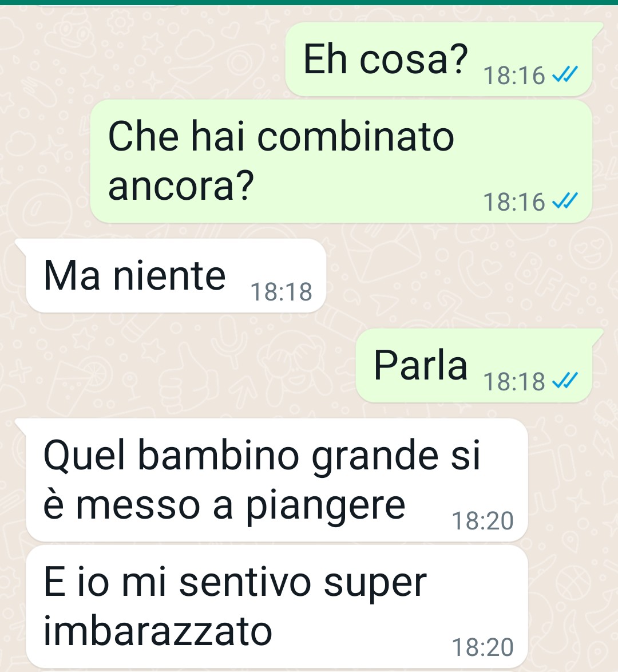Click the read-receipt check marks on 'Eh cosa?'

tap(565, 75)
